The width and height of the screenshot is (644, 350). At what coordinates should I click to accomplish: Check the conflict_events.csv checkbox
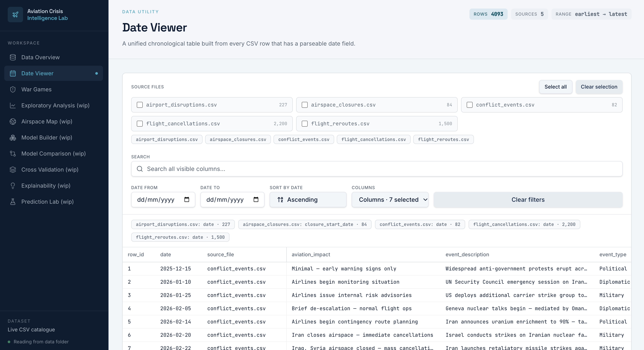point(470,105)
